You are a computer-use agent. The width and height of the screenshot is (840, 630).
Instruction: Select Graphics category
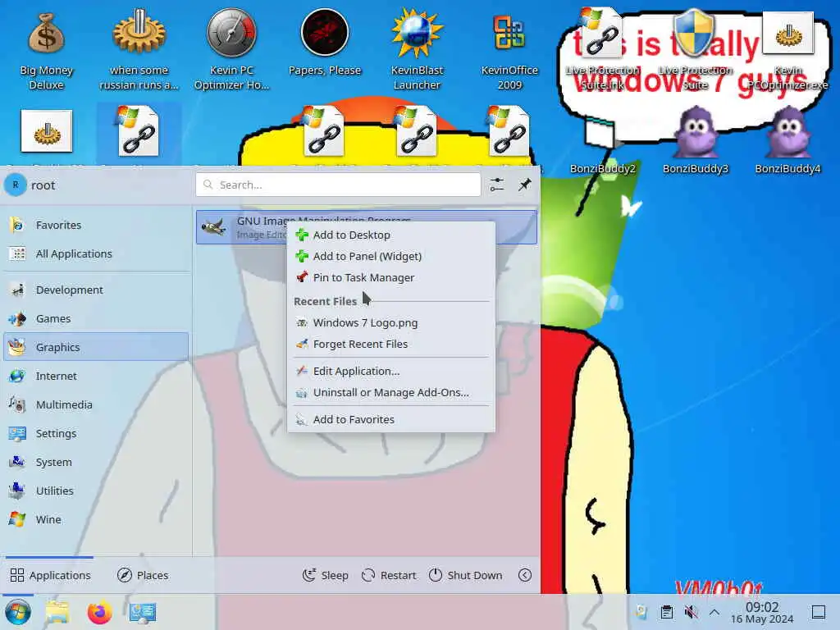click(x=97, y=347)
